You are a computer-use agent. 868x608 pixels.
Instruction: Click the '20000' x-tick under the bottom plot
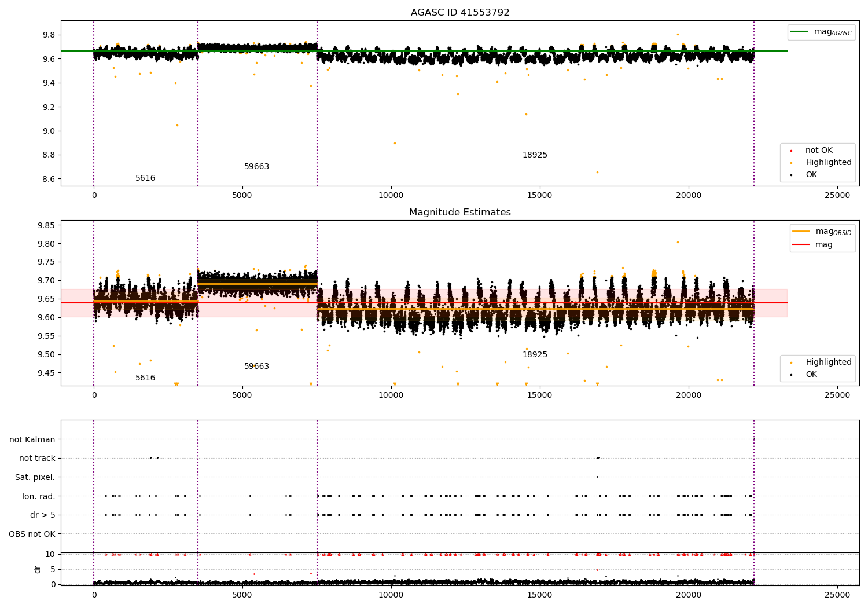point(689,595)
